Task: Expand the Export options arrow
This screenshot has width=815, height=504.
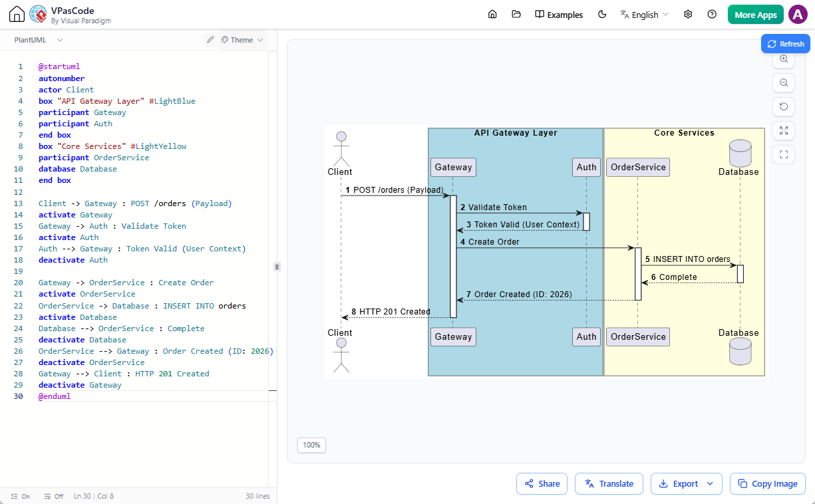Action: coord(710,484)
